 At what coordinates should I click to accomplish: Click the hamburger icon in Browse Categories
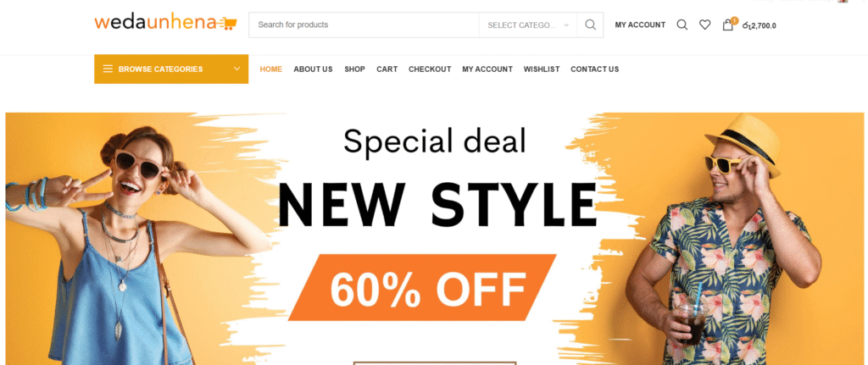pos(108,69)
